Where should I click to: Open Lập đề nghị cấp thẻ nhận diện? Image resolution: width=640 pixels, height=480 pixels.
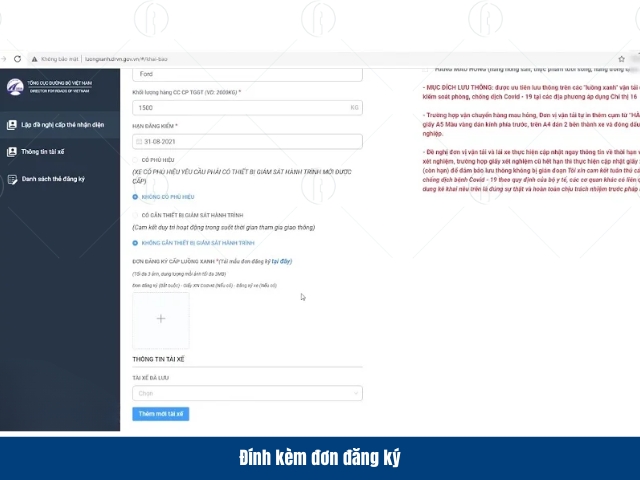[x=60, y=125]
